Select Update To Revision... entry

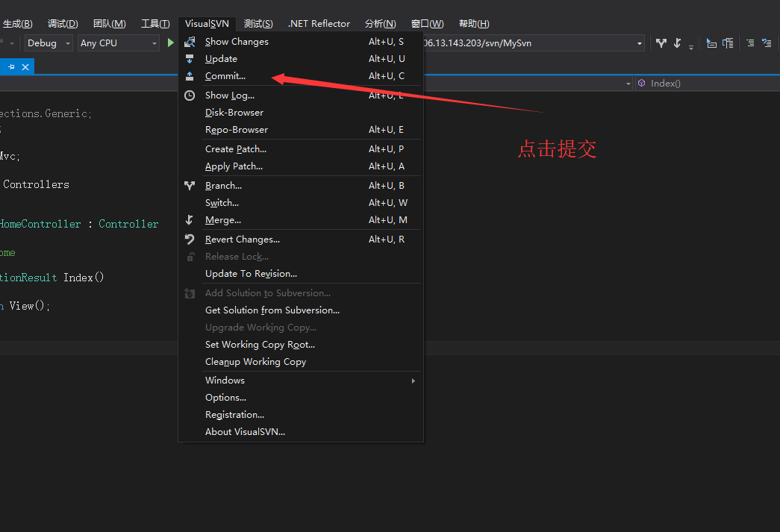pos(301,273)
